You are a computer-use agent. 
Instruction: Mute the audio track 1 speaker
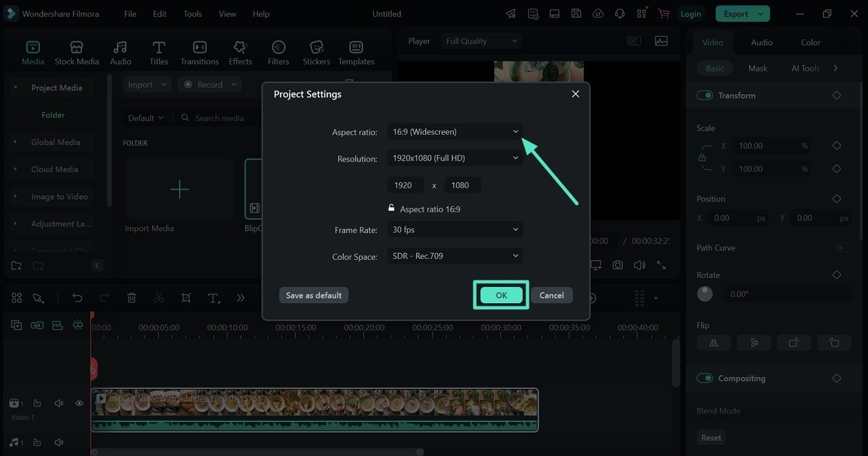click(59, 443)
